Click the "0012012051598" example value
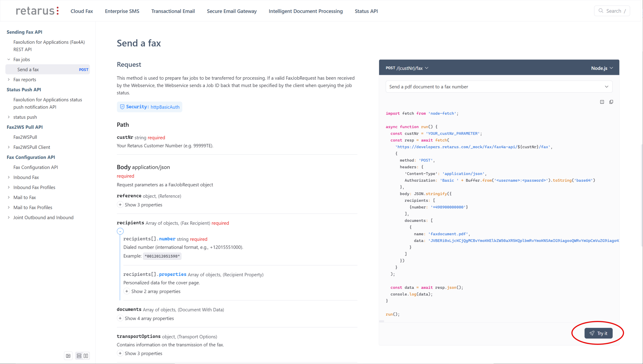643x364 pixels. tap(162, 256)
